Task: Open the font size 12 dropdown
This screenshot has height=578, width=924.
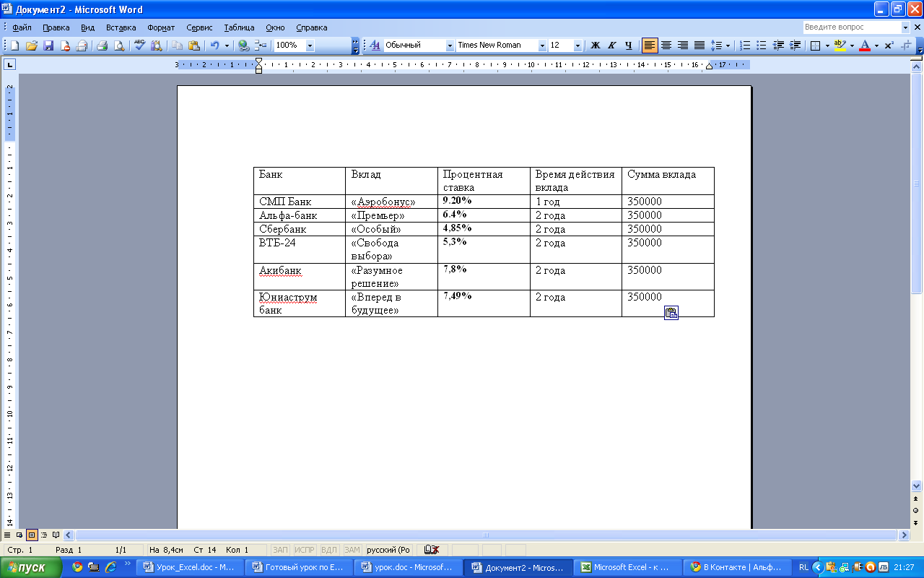Action: tap(577, 45)
